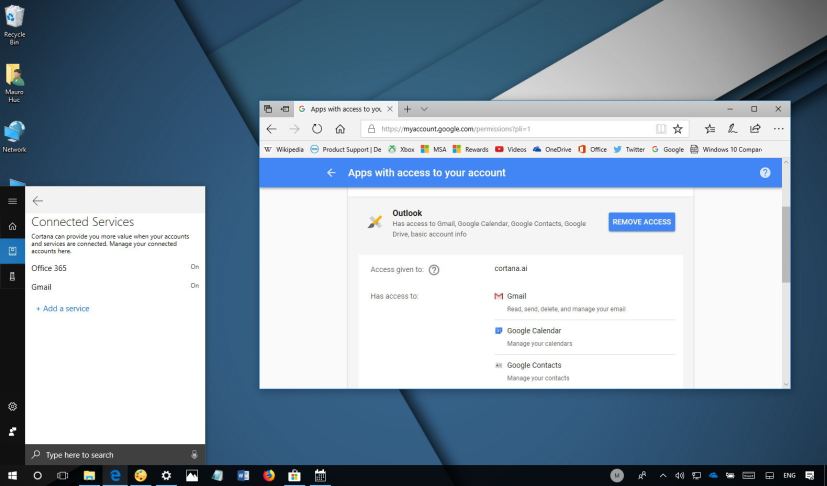Select Apps with access tab
This screenshot has height=486, width=827.
pos(345,109)
